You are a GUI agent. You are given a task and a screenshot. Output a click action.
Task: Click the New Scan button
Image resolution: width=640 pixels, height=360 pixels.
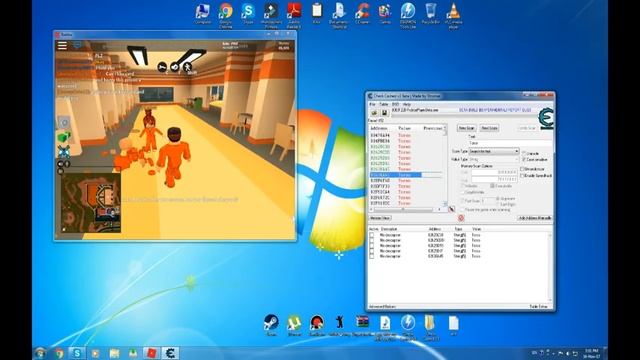466,128
